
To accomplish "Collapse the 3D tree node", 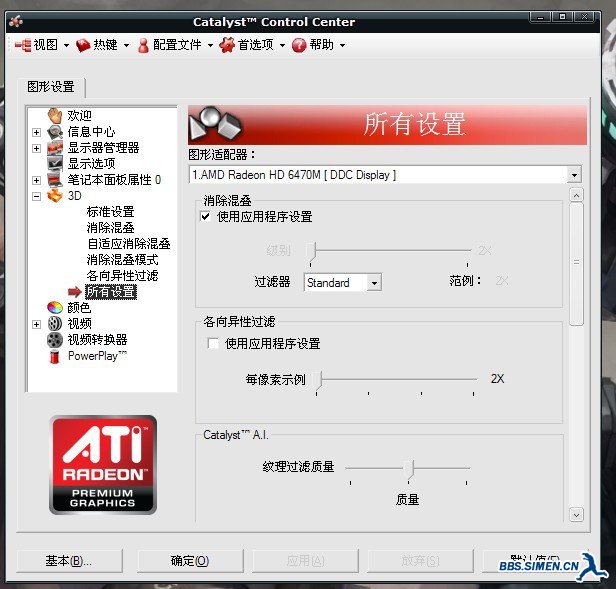I will pos(37,196).
